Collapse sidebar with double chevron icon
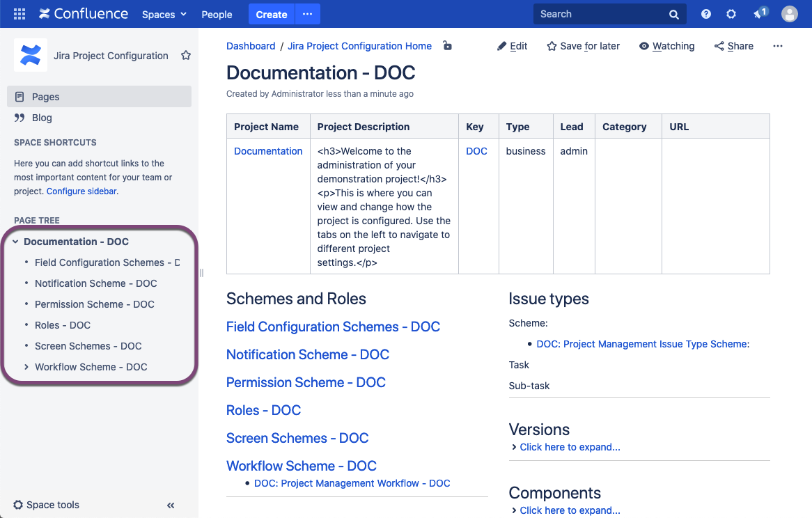 pos(171,505)
